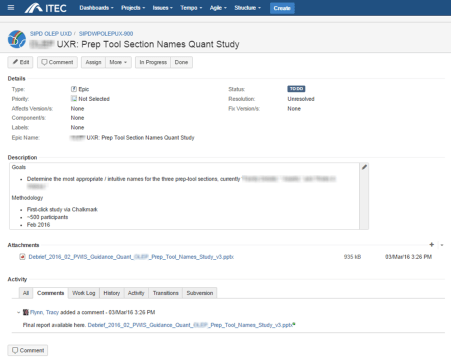Viewport: 451px width, 361px height.
Task: Click the Epic Name field value
Action: click(x=132, y=138)
